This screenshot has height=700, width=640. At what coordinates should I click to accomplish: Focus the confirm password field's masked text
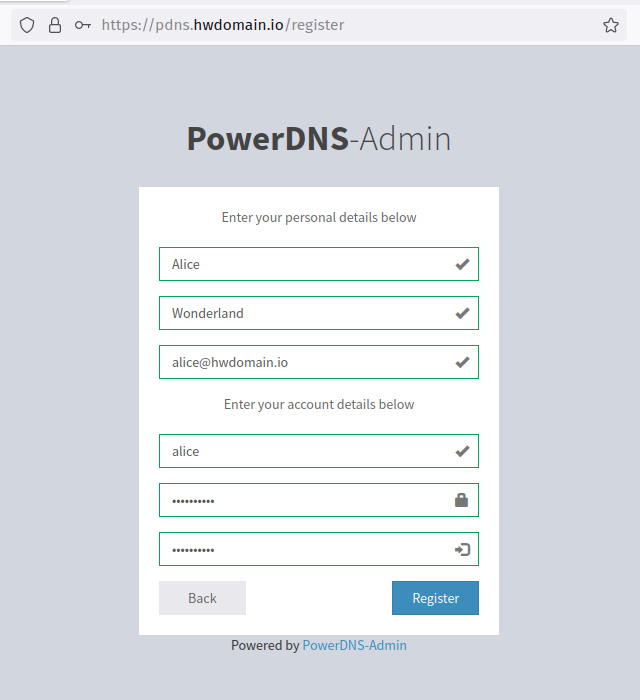point(300,549)
